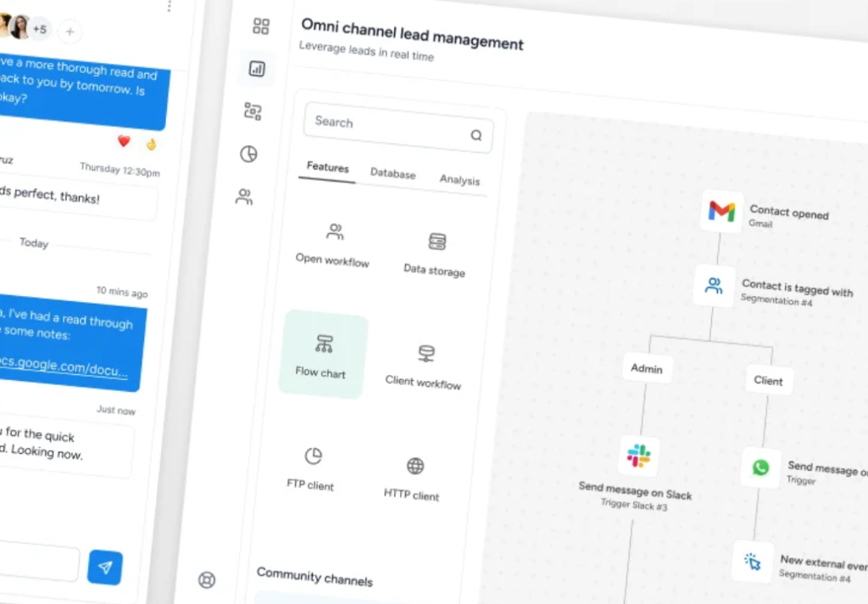
Task: Click the magnifier icon in Search box
Action: click(x=476, y=135)
